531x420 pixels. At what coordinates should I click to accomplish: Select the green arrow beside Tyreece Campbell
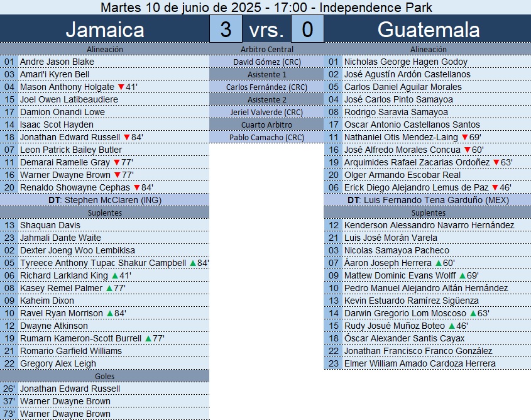[193, 263]
